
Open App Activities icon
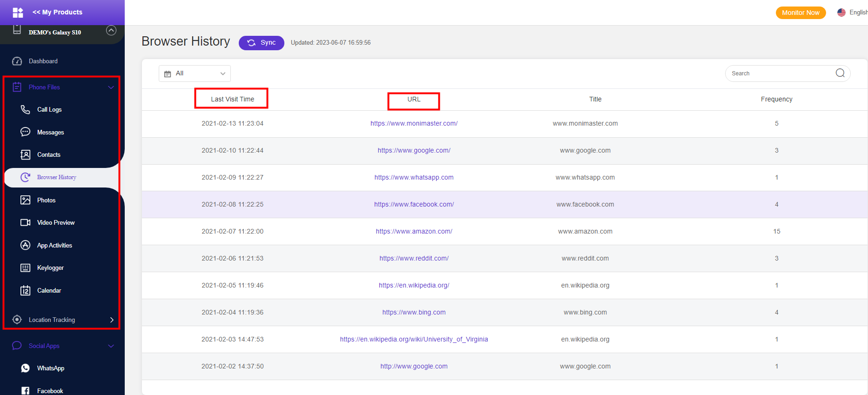tap(25, 245)
